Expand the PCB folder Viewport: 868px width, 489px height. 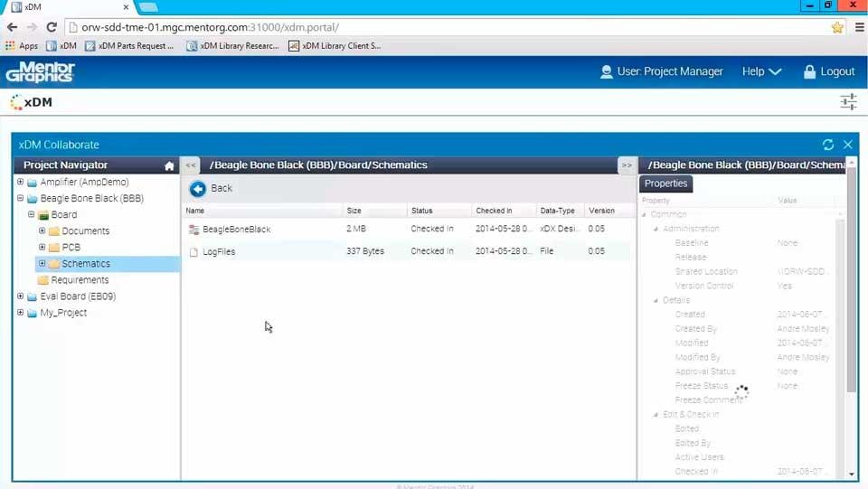[42, 247]
